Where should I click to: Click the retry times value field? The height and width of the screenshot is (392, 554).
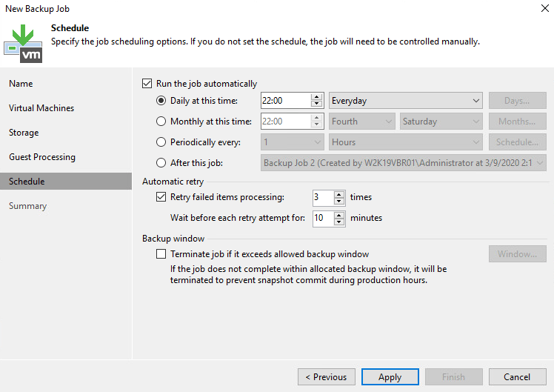point(323,197)
